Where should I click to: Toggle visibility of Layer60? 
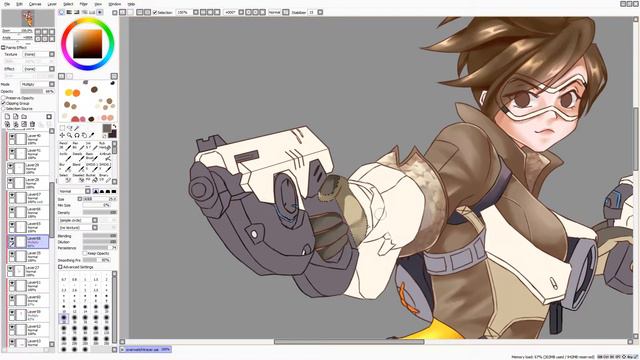12,298
